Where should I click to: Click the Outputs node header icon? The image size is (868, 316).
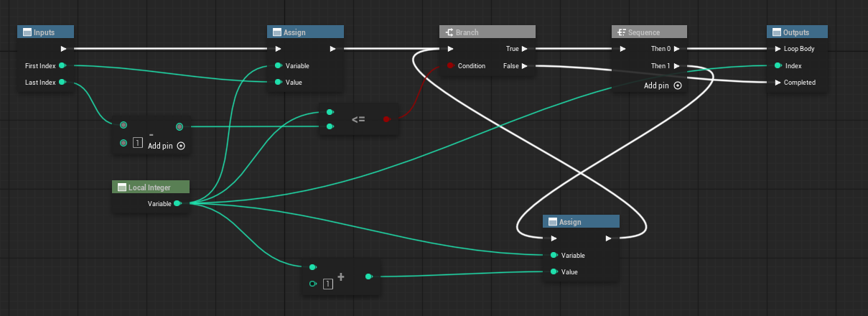click(x=776, y=32)
